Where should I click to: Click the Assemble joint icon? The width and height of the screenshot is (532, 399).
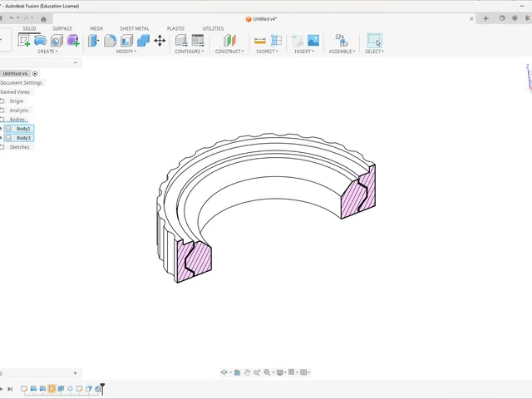342,41
